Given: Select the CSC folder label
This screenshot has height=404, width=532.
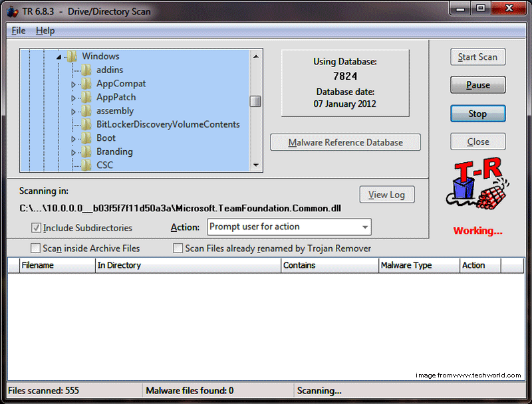Looking at the screenshot, I should [x=104, y=165].
